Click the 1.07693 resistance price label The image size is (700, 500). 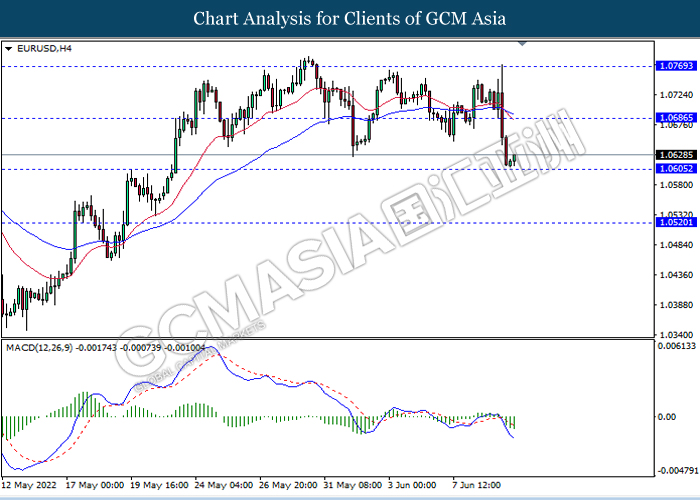676,66
